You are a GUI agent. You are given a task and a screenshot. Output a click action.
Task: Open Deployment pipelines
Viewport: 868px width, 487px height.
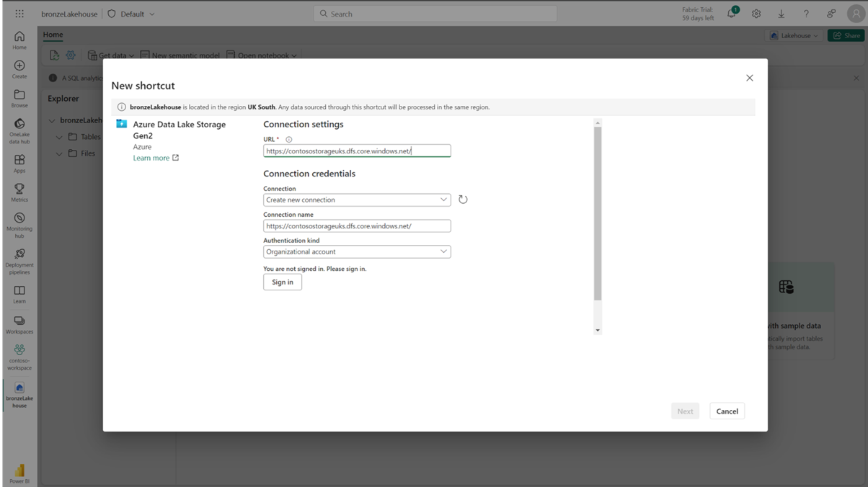(19, 262)
